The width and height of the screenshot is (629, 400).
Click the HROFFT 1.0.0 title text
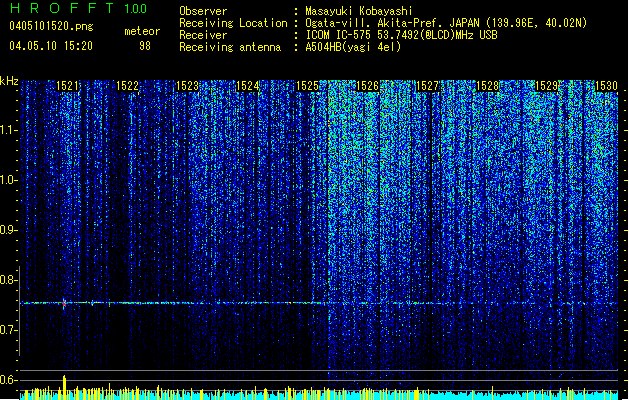[x=78, y=8]
